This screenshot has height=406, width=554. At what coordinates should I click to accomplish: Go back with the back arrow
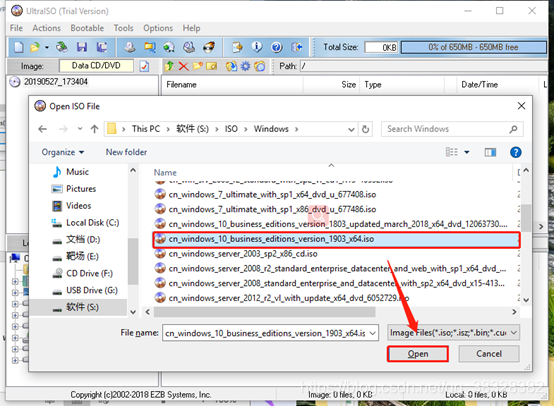(42, 129)
